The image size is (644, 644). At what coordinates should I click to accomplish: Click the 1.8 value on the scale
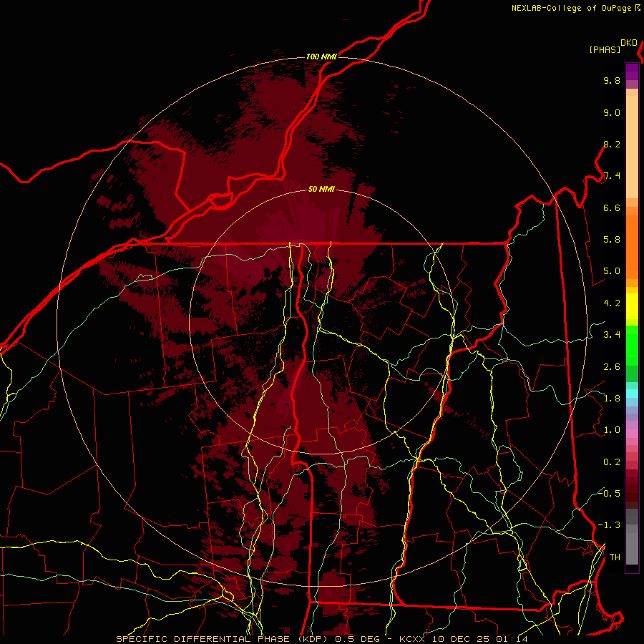[x=612, y=399]
